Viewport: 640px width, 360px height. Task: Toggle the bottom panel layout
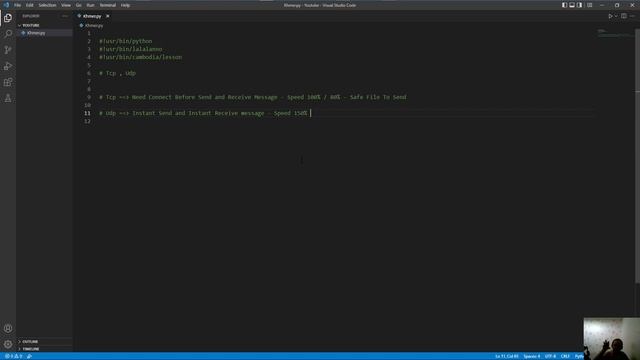click(572, 5)
